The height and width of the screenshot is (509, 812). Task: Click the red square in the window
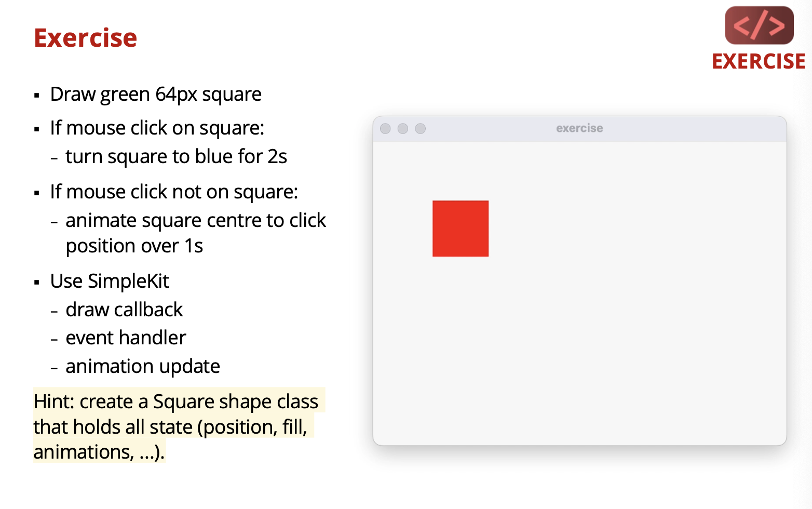(461, 229)
